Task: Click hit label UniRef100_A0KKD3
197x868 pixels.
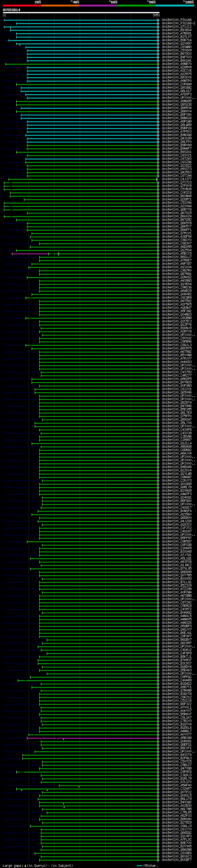Action: coord(176,362)
